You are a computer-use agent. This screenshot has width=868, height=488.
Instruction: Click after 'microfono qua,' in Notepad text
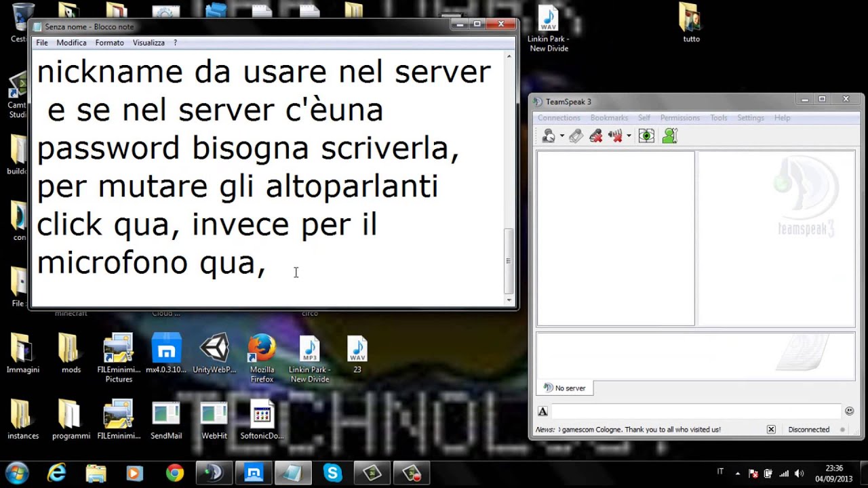[x=267, y=263]
